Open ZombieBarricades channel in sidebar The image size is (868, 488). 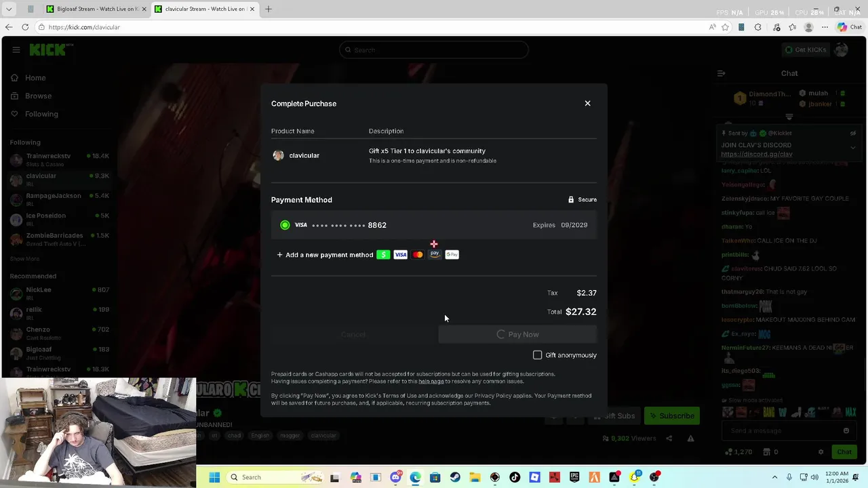coord(60,239)
